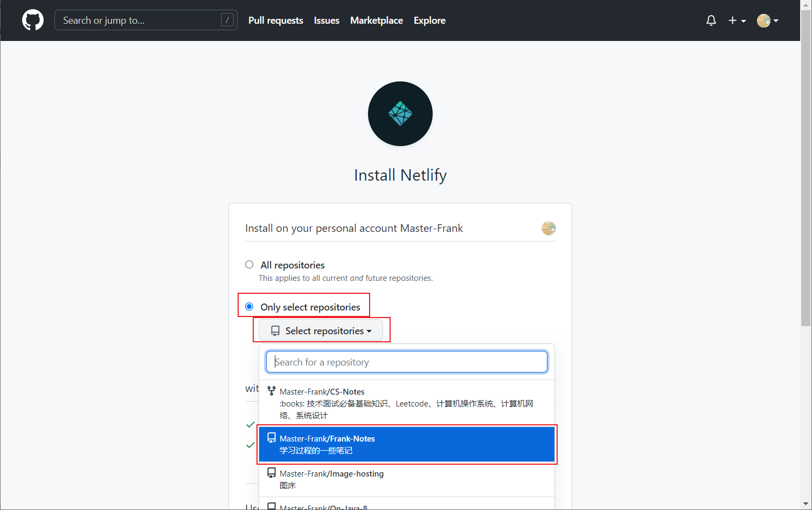Click the fork icon beside CS-Notes
Image resolution: width=812 pixels, height=510 pixels.
(272, 391)
